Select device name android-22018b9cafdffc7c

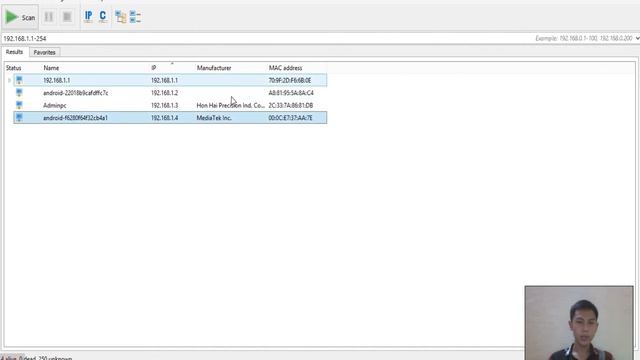point(76,93)
